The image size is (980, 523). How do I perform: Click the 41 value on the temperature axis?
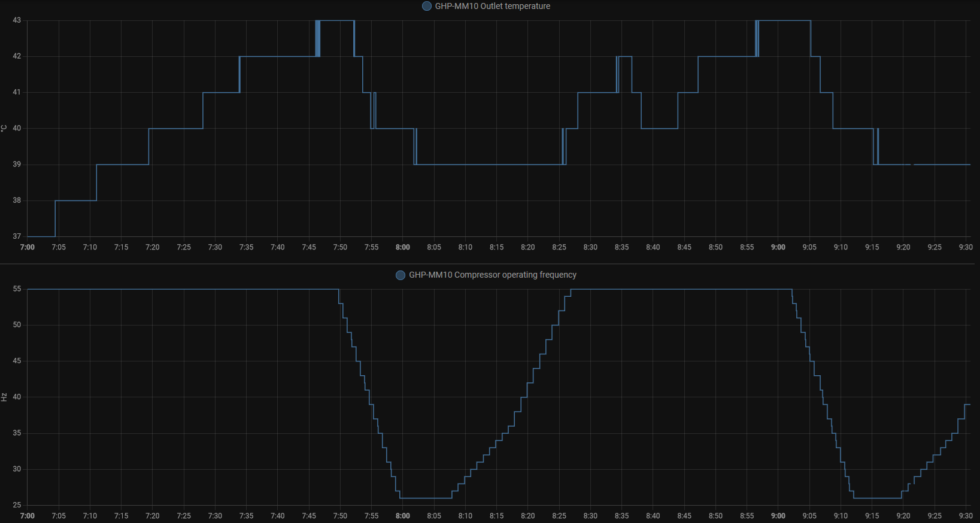tap(17, 92)
